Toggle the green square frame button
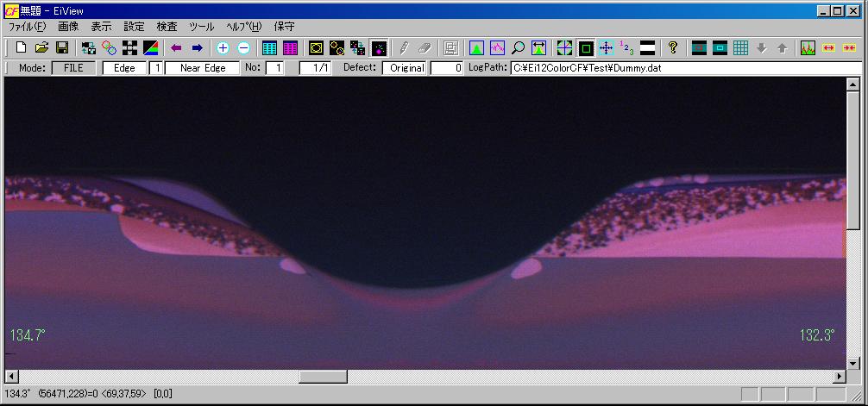The image size is (868, 406). (586, 48)
